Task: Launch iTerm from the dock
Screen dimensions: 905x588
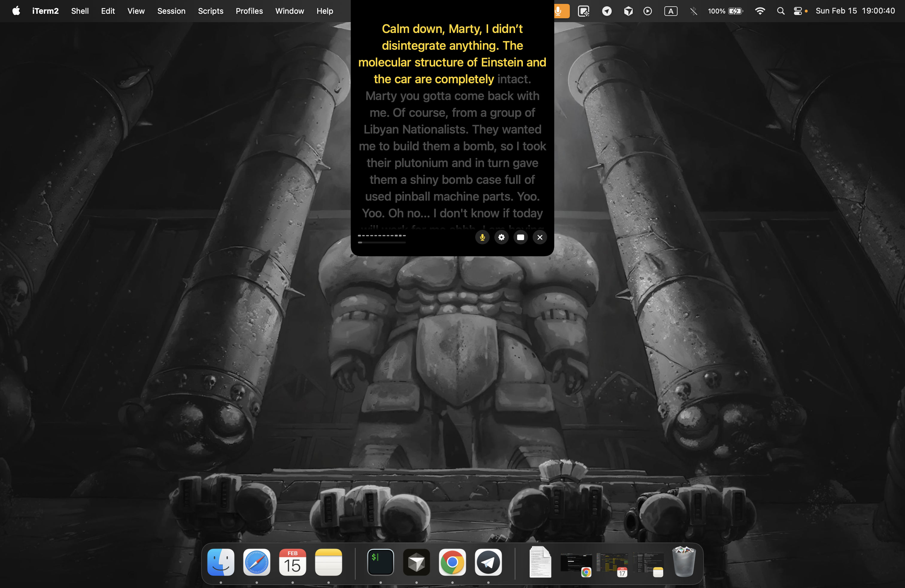Action: pyautogui.click(x=380, y=562)
